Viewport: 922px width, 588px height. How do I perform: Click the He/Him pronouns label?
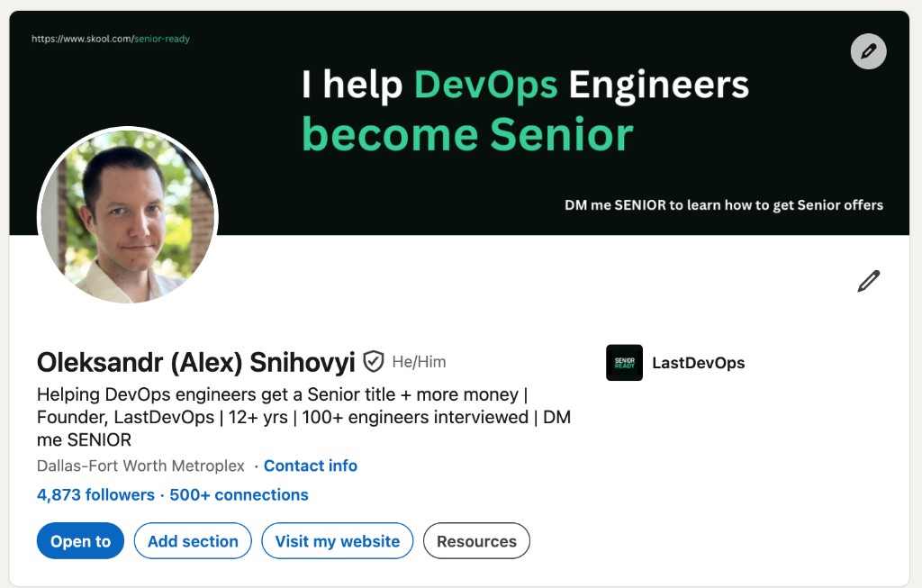(420, 362)
